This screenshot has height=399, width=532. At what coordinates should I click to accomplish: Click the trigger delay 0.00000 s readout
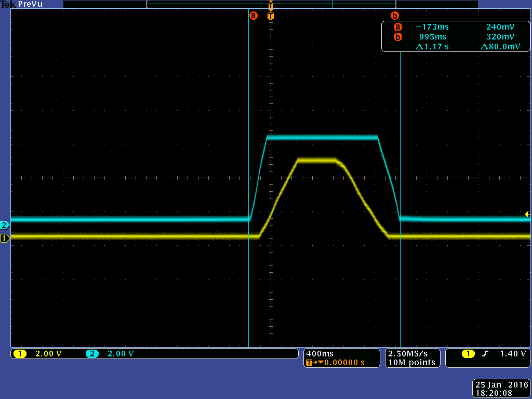click(344, 362)
